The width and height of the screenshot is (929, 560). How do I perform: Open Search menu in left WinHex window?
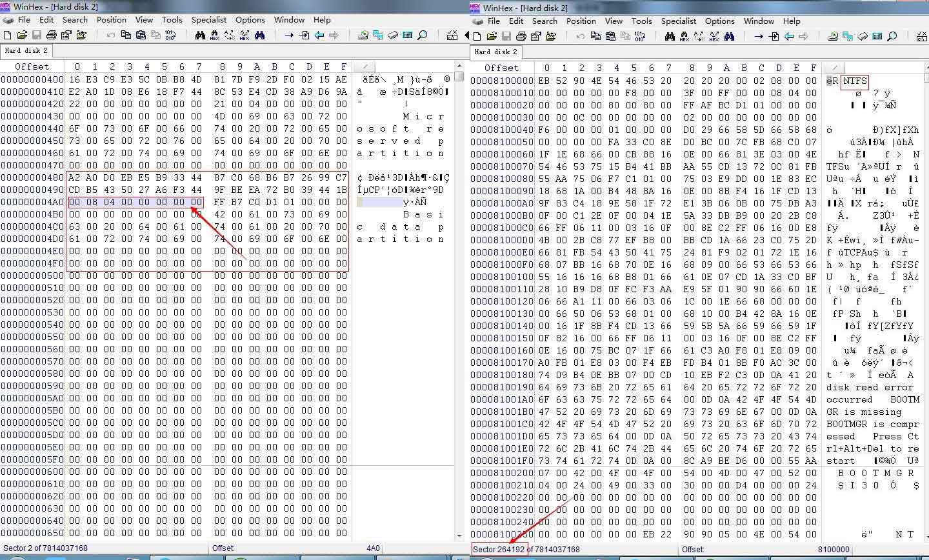75,19
